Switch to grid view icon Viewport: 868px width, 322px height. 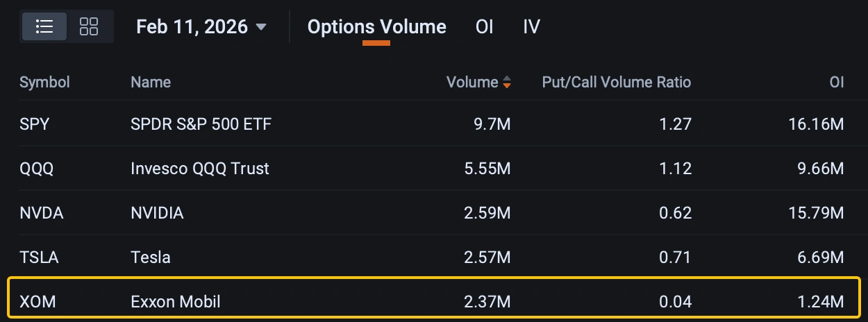pyautogui.click(x=89, y=27)
